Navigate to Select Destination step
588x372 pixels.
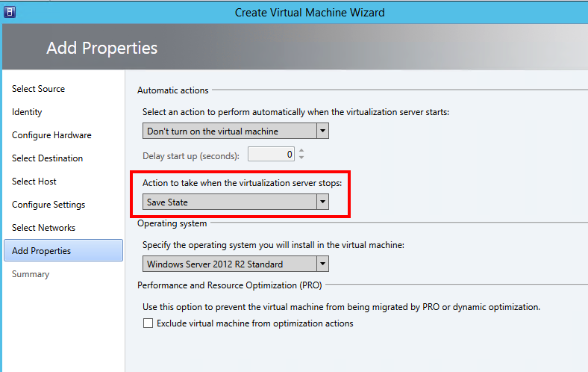coord(47,158)
